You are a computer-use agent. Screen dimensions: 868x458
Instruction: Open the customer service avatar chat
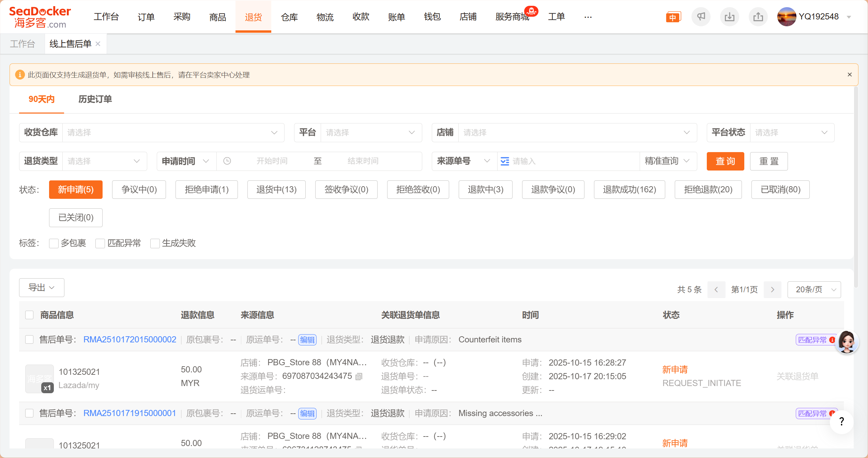click(847, 342)
